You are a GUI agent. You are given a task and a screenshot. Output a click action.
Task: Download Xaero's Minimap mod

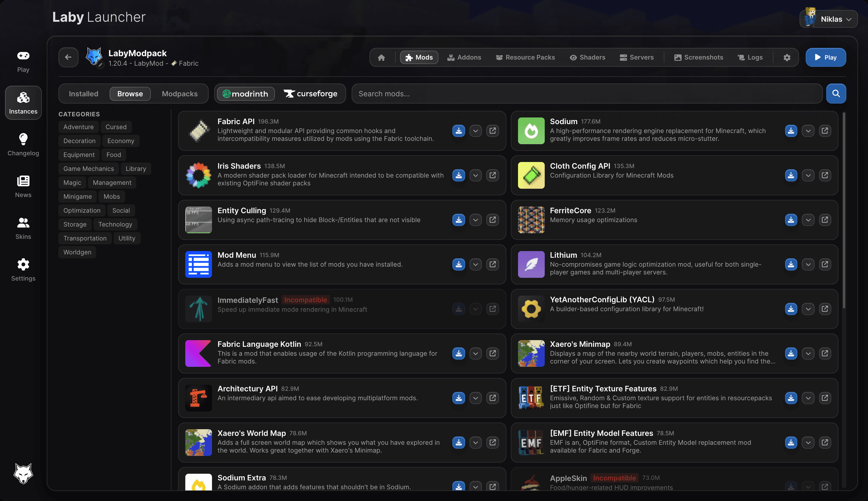pos(791,353)
